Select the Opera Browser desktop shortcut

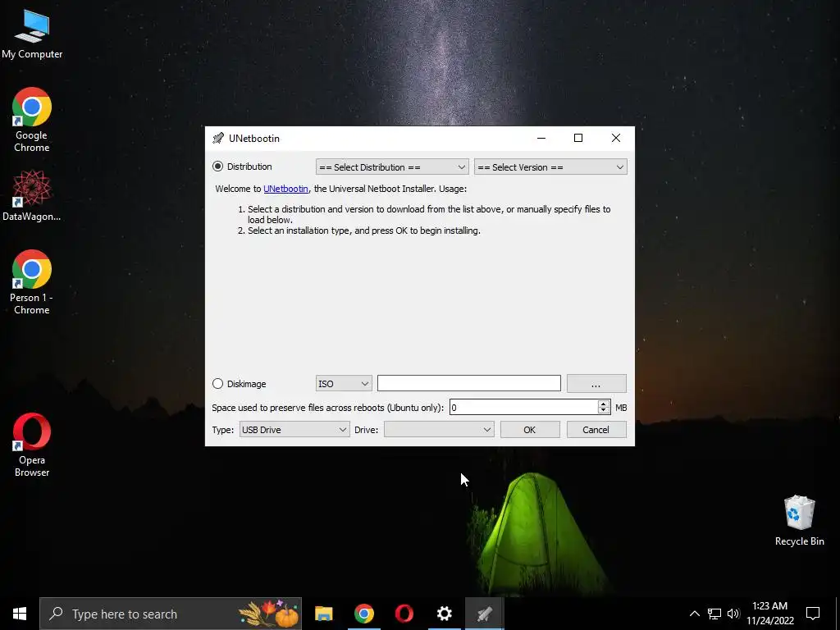32,444
